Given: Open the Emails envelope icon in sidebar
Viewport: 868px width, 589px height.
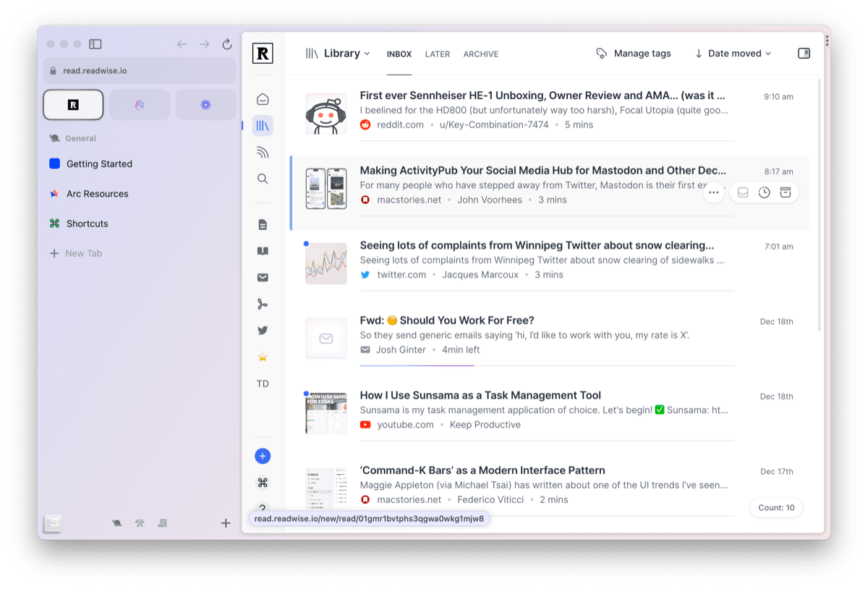Looking at the screenshot, I should coord(263,278).
